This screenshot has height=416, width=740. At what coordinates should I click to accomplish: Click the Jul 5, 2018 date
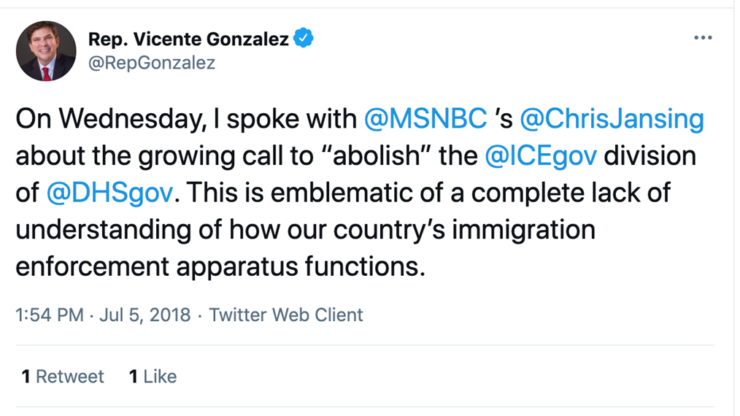[x=148, y=315]
